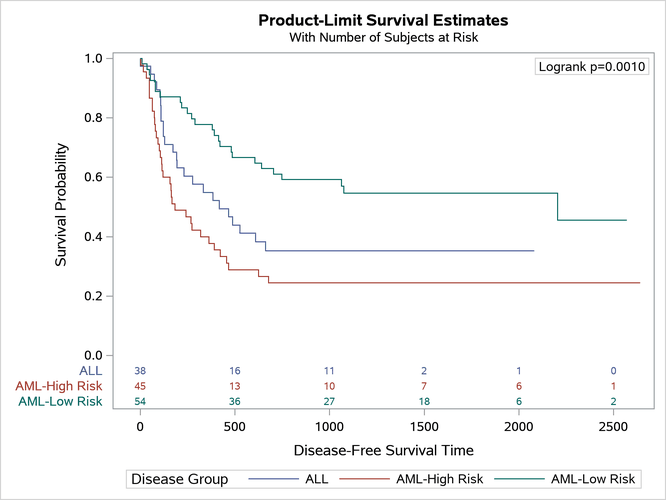Viewport: 666px width, 500px height.
Task: Click the 0.6 tick label on y-axis
Action: (x=93, y=177)
